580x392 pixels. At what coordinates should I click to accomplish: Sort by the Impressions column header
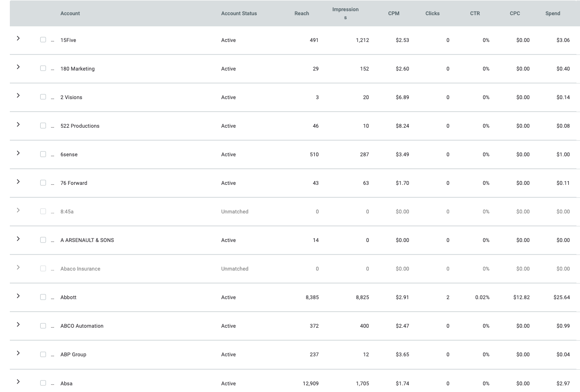[x=345, y=13]
